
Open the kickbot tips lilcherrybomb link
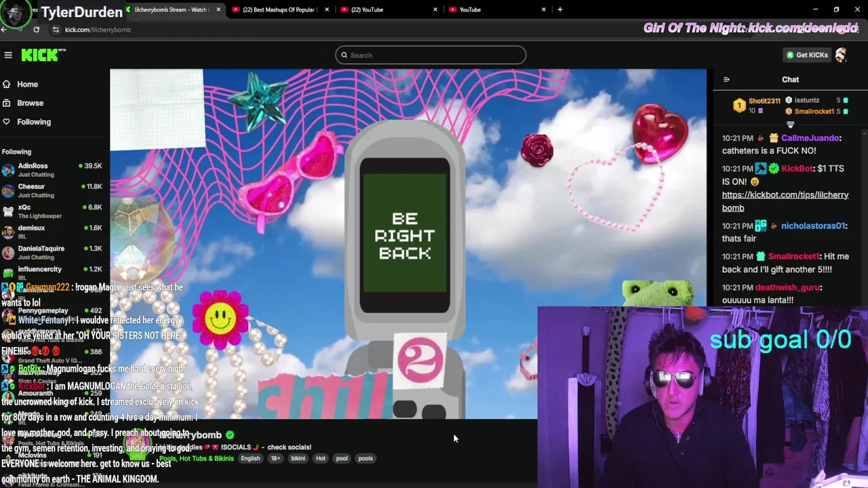pyautogui.click(x=785, y=201)
